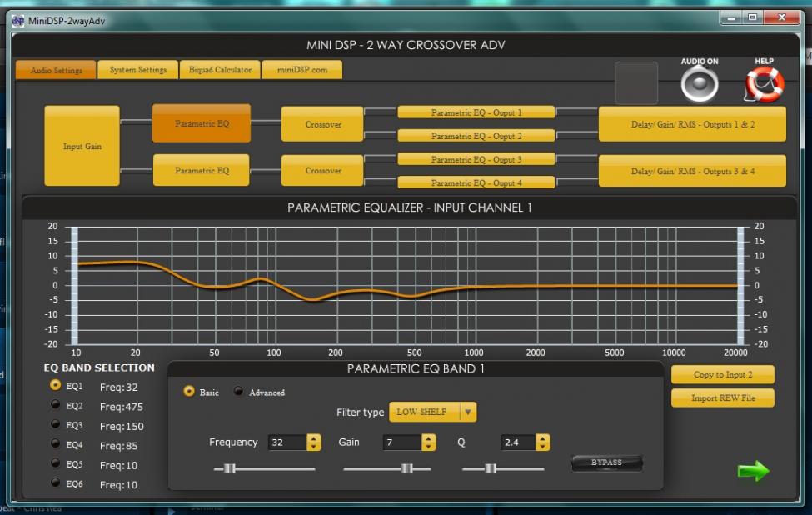Click the MiniDSP app icon in title bar
The height and width of the screenshot is (515, 812).
pos(18,21)
